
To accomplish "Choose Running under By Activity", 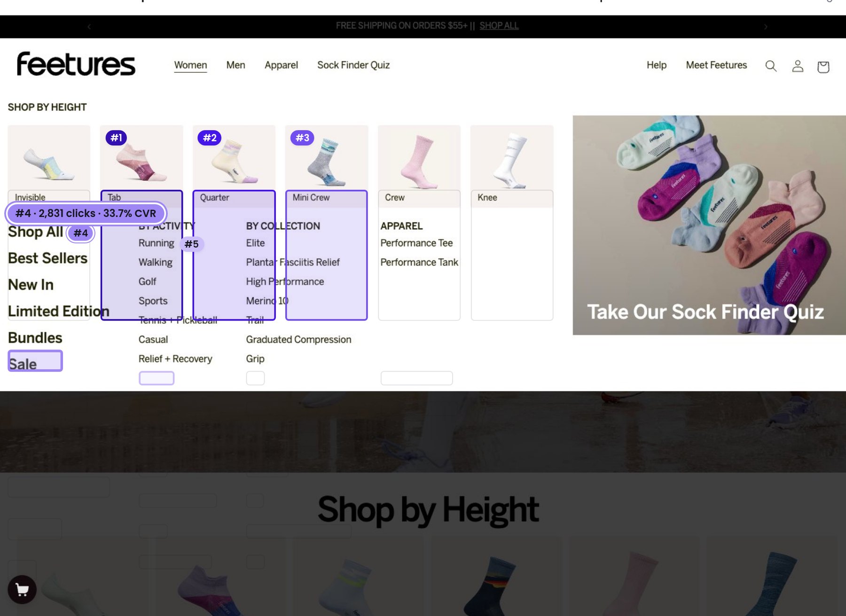I will click(x=157, y=243).
